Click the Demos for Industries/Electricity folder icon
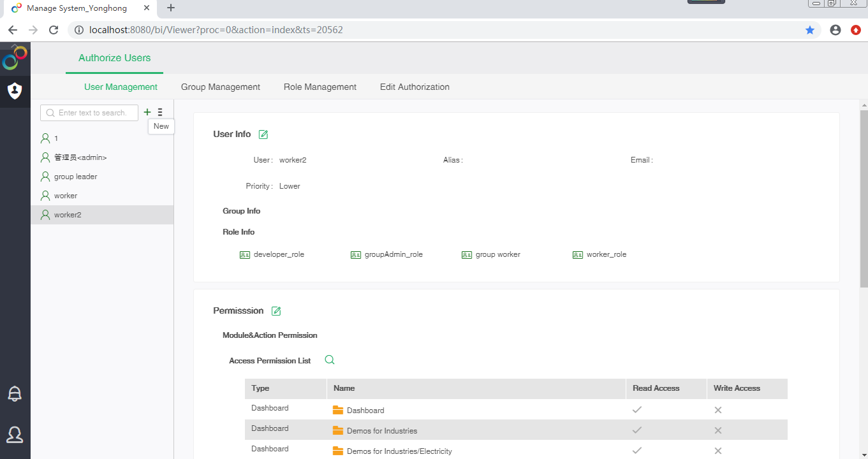The image size is (868, 459). point(338,451)
